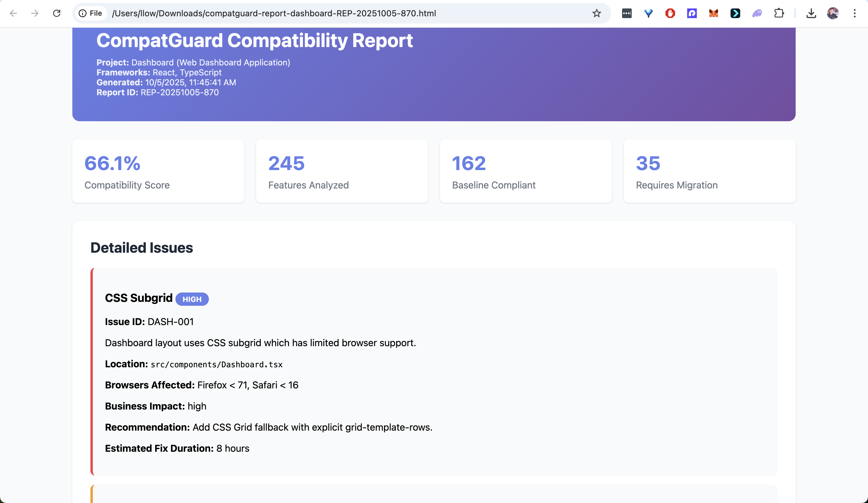Click the 35 Requires Migration card
This screenshot has width=868, height=503.
(709, 171)
